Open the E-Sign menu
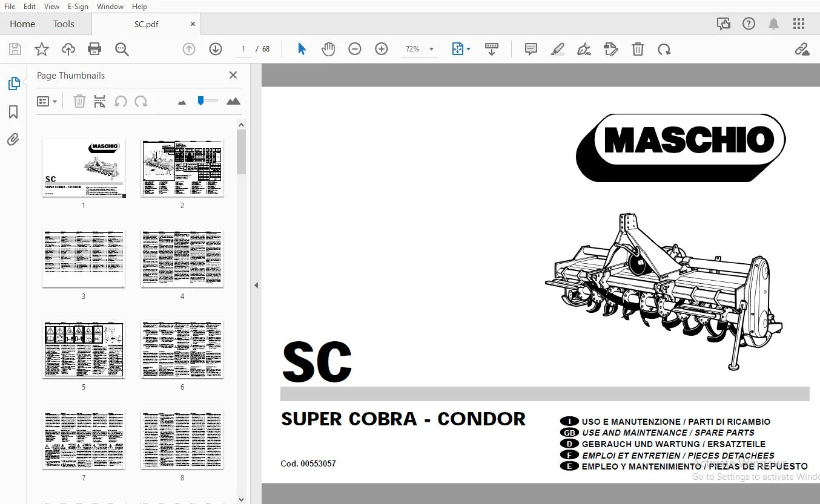Screen dimensions: 820x504 pos(78,6)
